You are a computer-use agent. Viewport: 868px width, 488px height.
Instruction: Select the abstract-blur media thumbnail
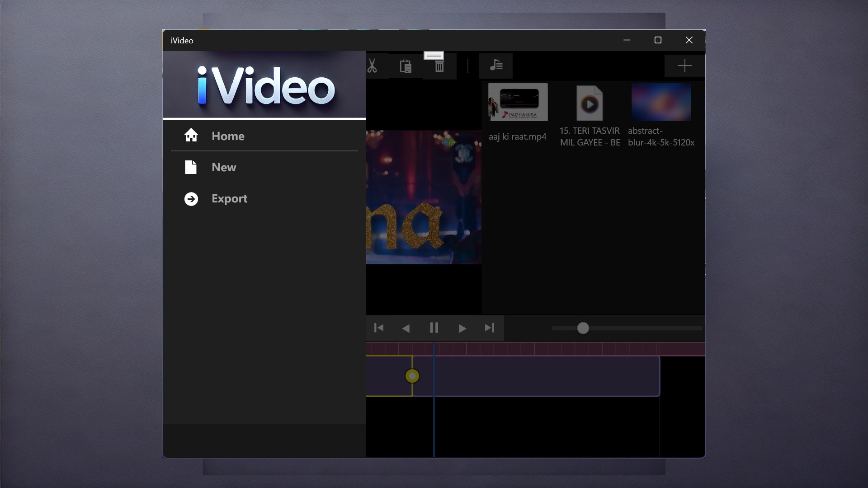pos(661,102)
